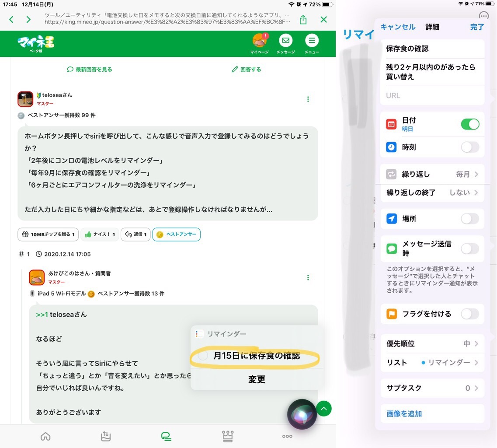Open the メッセージ envelope icon
497x448 pixels.
[285, 41]
